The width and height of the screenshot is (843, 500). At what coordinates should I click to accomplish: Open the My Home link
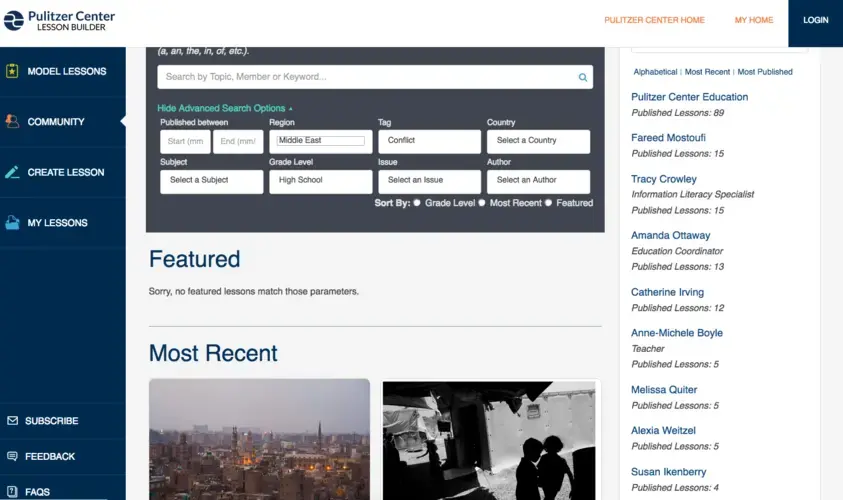click(754, 20)
